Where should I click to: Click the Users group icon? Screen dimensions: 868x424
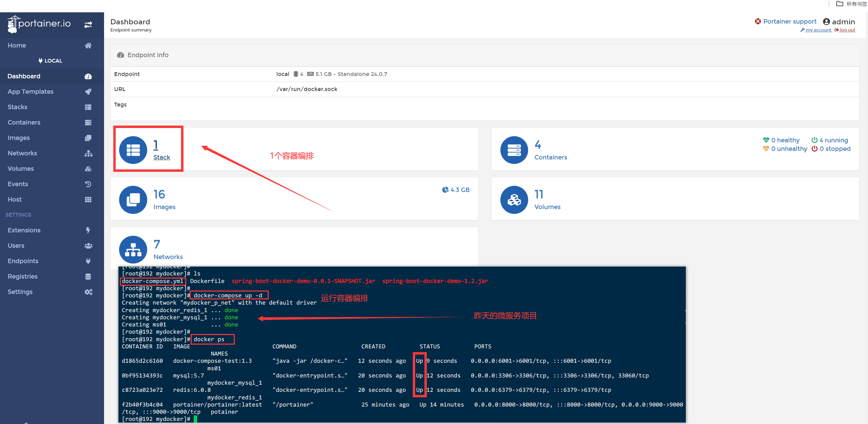click(88, 246)
